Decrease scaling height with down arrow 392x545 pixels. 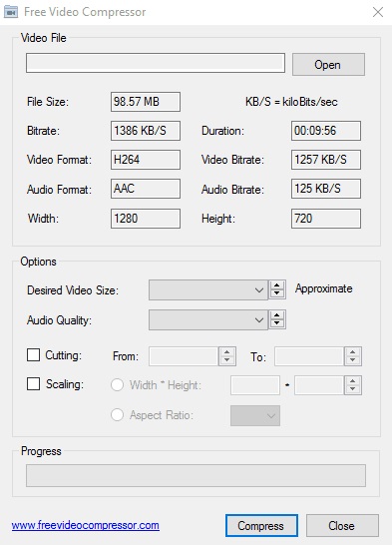(353, 389)
